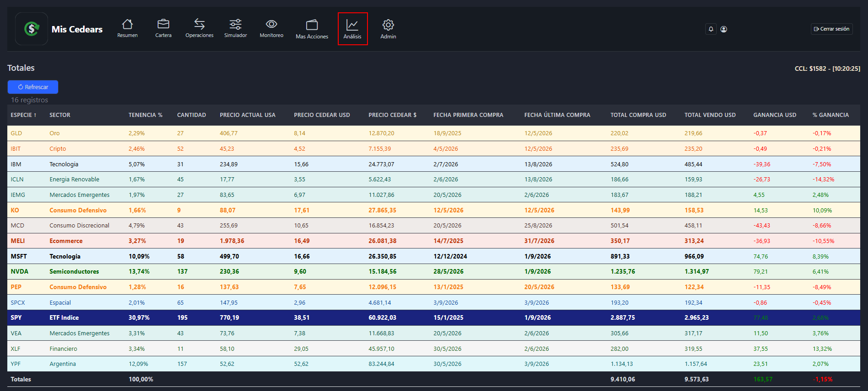Click the Financiero sector cell
The image size is (868, 391).
(64, 349)
